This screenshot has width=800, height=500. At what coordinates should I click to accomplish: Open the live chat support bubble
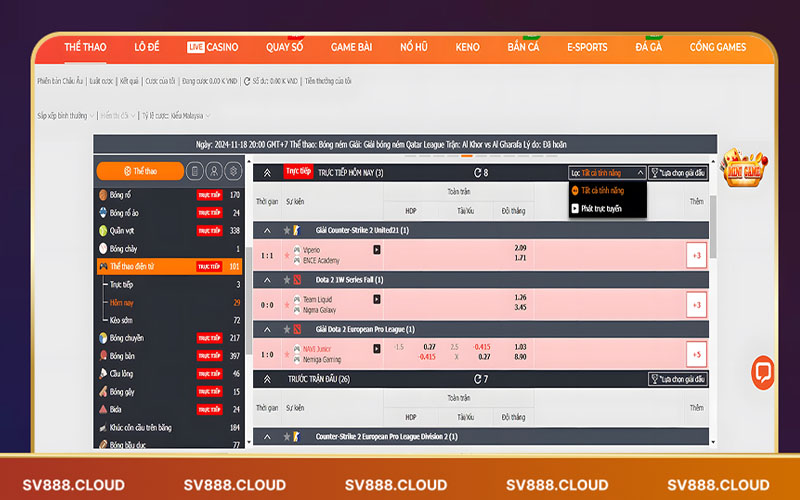pos(763,372)
